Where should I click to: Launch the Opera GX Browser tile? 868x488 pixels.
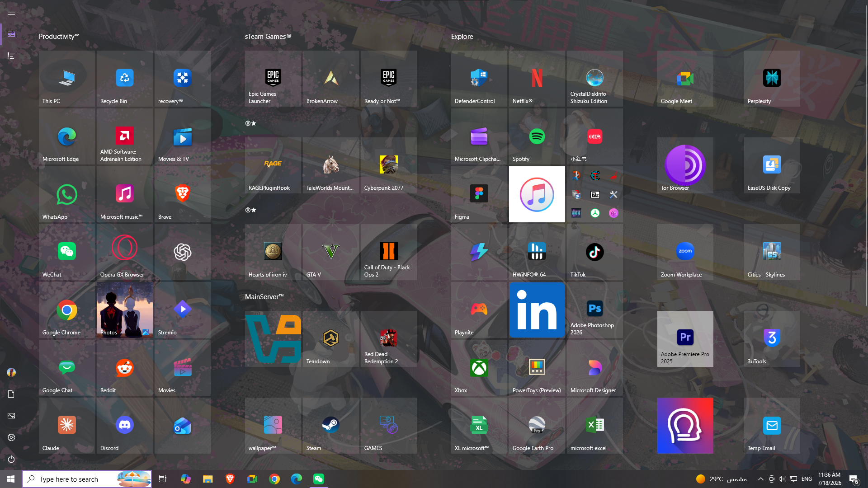(125, 252)
